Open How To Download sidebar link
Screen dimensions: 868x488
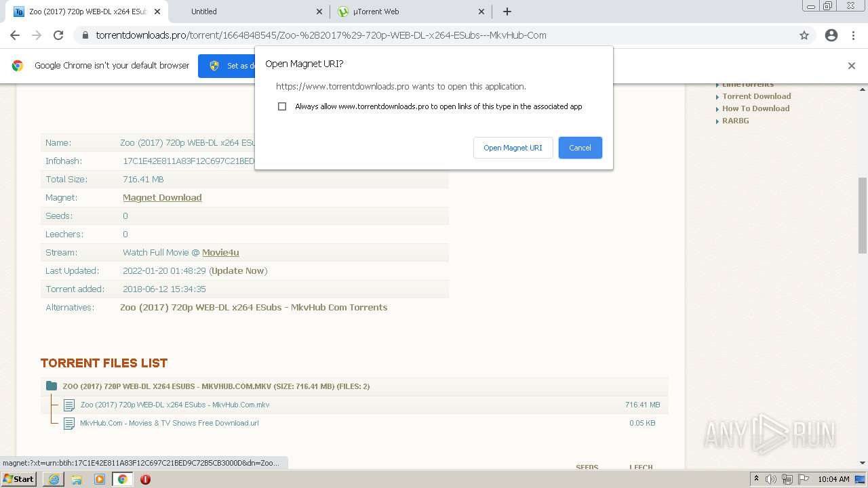tap(755, 108)
